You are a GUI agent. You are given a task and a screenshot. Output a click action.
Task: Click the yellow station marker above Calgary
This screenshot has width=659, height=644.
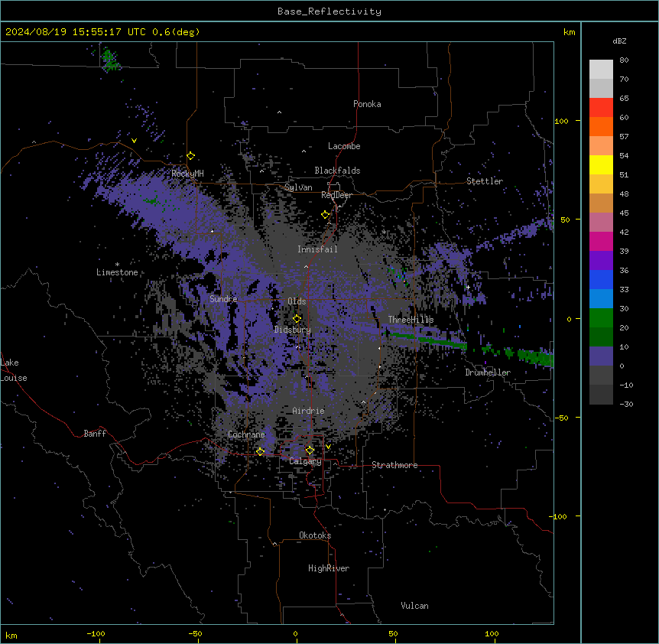coord(310,450)
